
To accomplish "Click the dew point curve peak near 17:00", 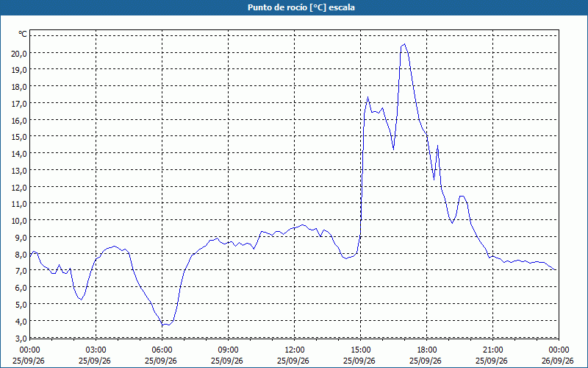I will (404, 44).
